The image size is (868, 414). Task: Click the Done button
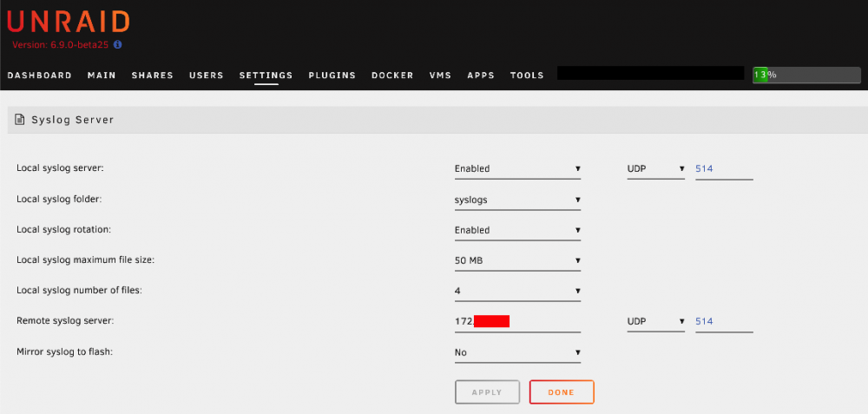click(x=562, y=391)
